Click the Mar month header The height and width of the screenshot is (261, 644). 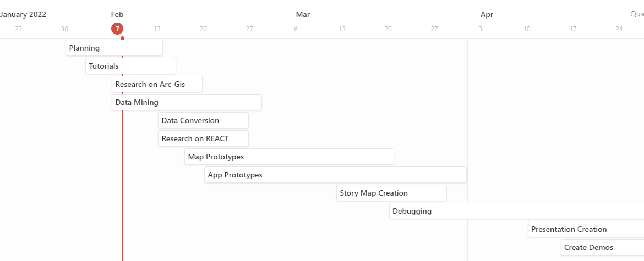tap(303, 14)
